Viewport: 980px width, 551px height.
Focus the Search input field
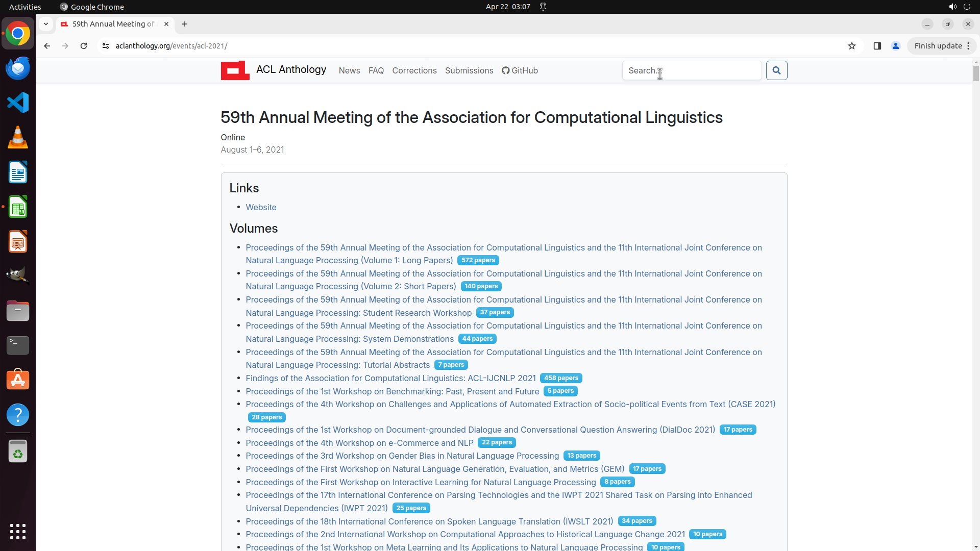[x=691, y=70]
